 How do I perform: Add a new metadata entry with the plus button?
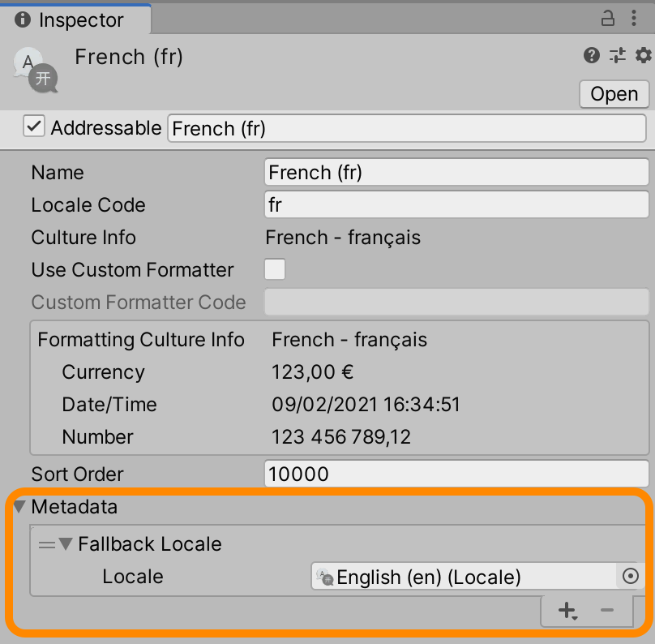tap(567, 611)
